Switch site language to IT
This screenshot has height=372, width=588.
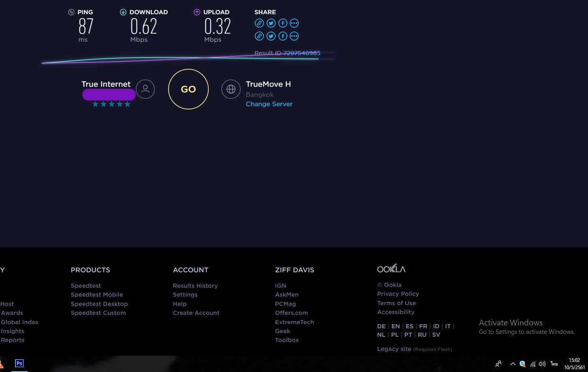(x=448, y=326)
